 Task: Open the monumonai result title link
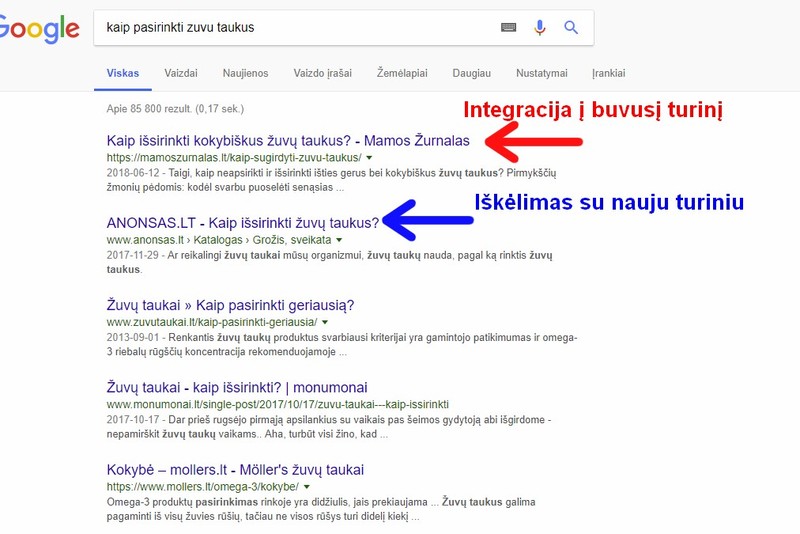pyautogui.click(x=237, y=388)
